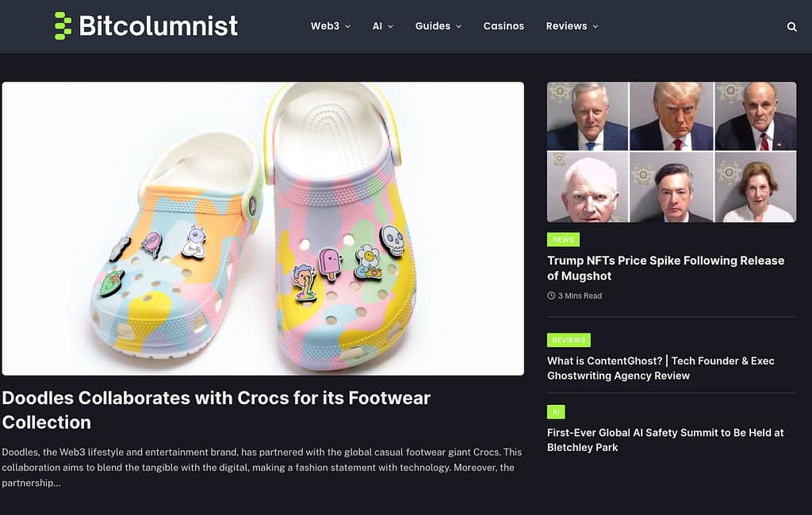Open the Web3 navigation entry
This screenshot has width=812, height=515.
coord(325,26)
